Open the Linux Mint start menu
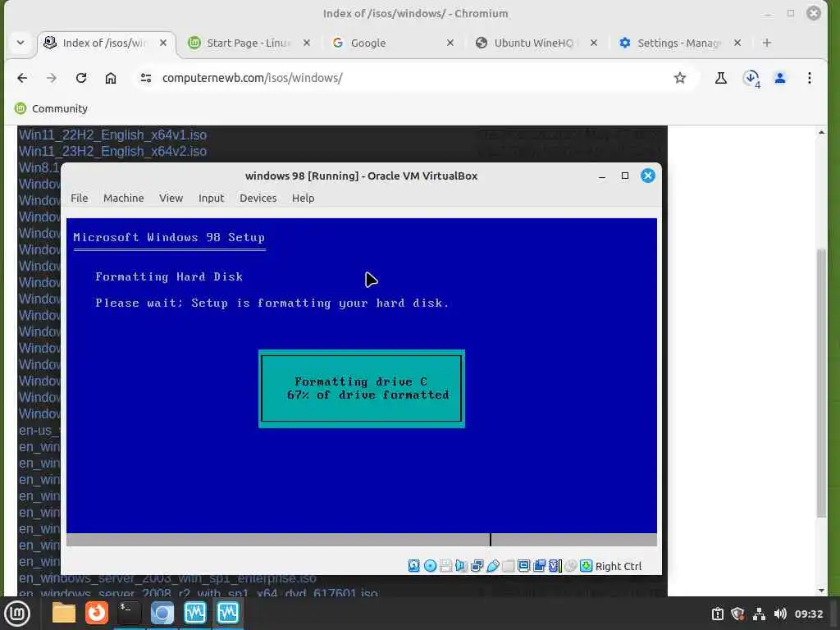The height and width of the screenshot is (630, 840). [17, 614]
